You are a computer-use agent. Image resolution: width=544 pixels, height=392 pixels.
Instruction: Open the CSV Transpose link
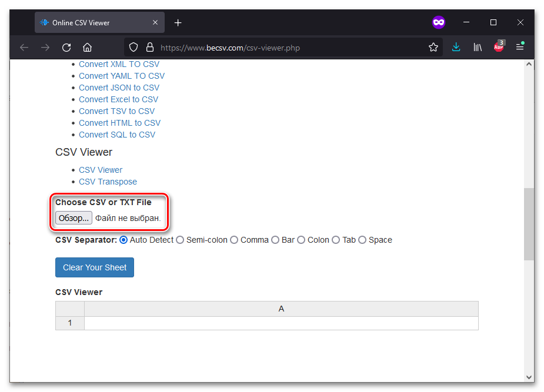click(x=108, y=182)
